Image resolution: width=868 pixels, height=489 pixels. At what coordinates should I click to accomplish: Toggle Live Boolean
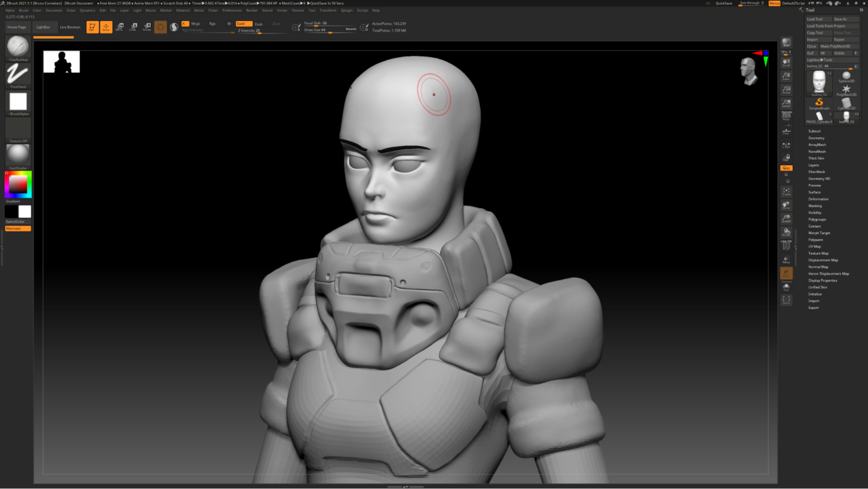pyautogui.click(x=70, y=27)
